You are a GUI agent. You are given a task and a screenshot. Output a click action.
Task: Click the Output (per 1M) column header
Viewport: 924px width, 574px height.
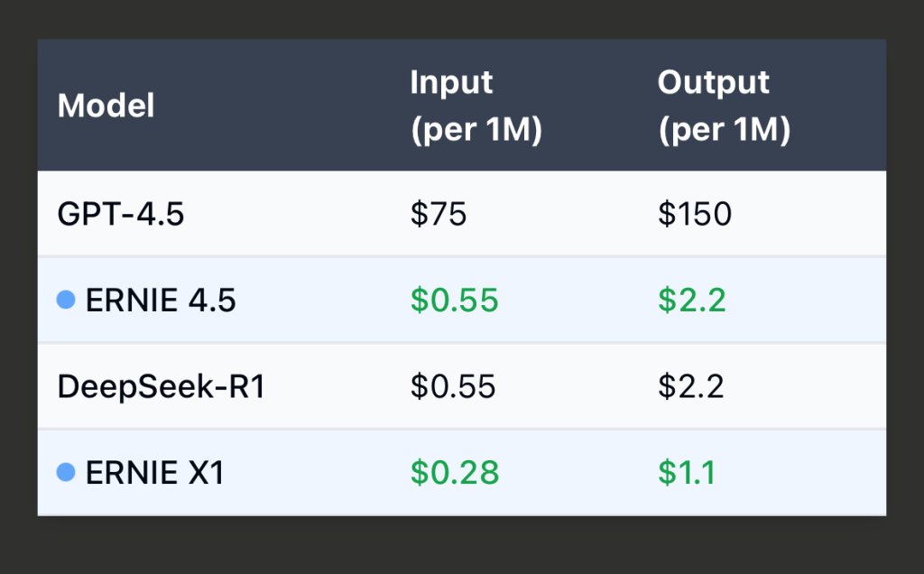pyautogui.click(x=724, y=106)
